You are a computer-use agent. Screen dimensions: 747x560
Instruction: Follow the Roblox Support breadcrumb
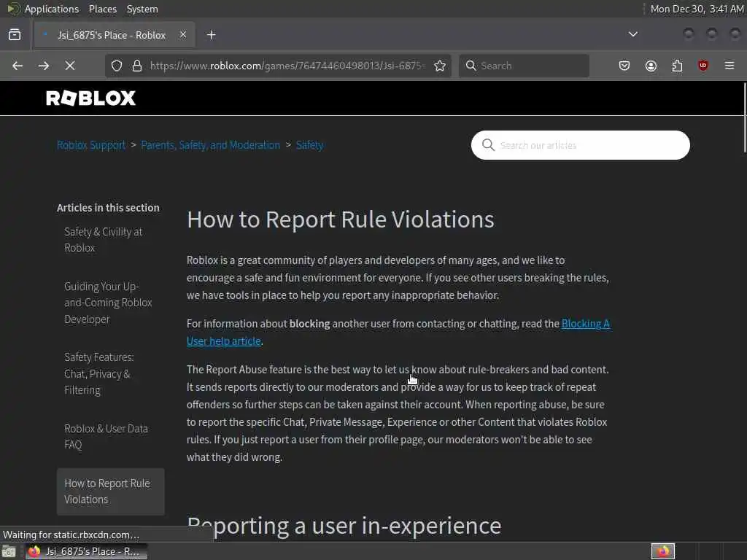point(91,145)
